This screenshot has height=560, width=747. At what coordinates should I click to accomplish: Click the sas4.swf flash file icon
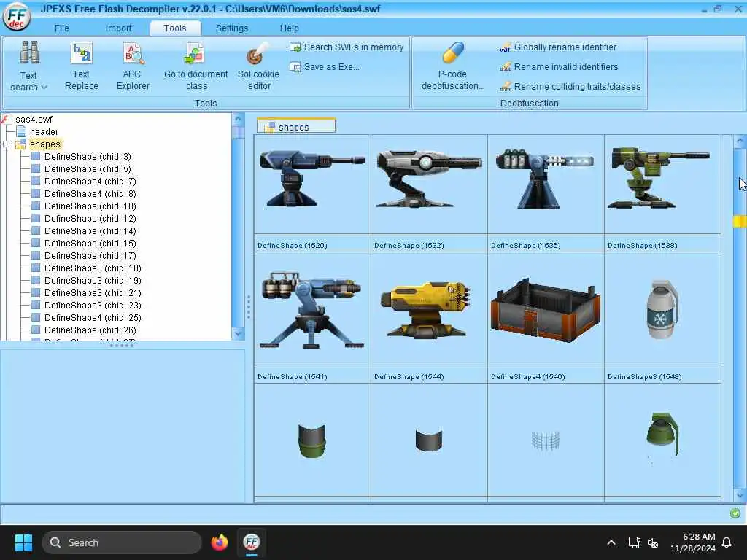coord(6,119)
